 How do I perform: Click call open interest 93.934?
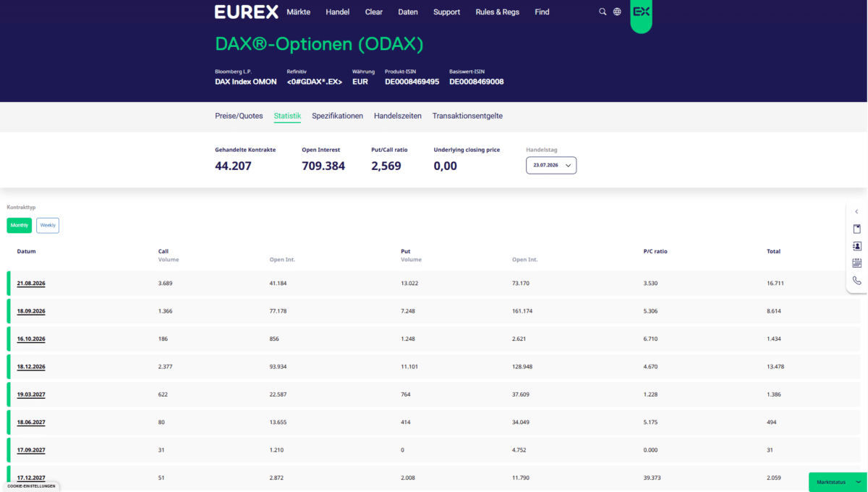coord(278,367)
